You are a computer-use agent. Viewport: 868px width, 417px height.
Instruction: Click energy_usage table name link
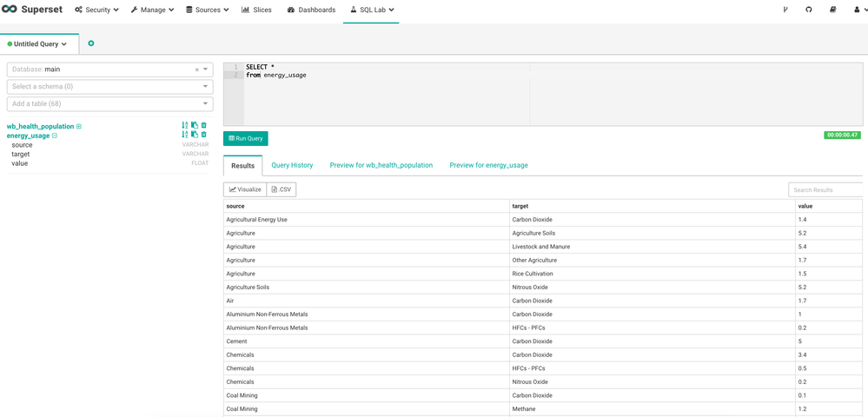(28, 136)
